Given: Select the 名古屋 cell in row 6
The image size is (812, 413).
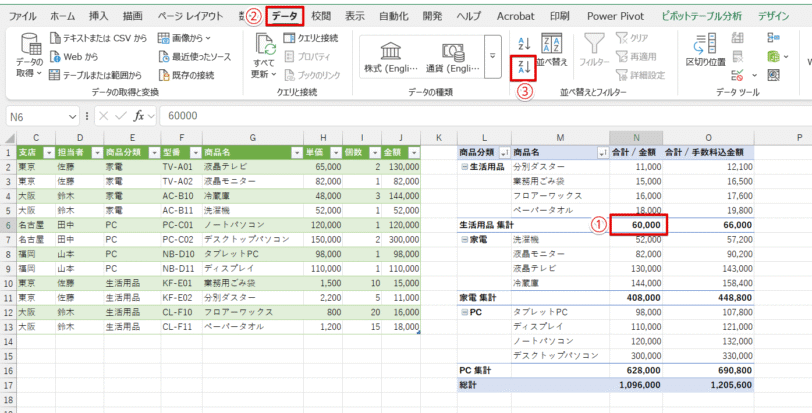Looking at the screenshot, I should (36, 225).
